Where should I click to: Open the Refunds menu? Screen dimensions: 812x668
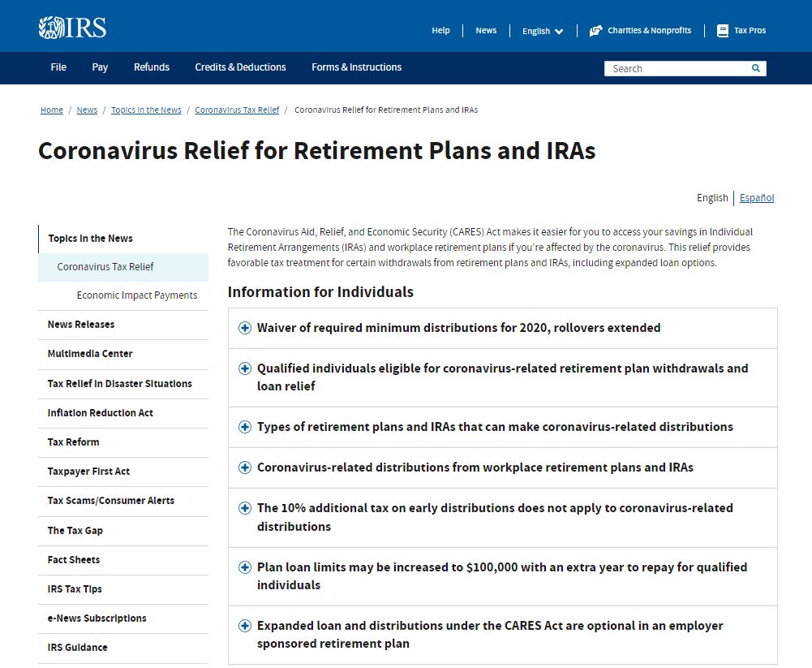pos(152,67)
